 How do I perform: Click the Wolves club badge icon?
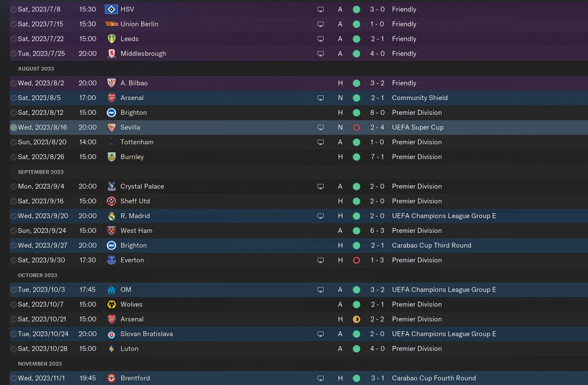click(x=111, y=304)
